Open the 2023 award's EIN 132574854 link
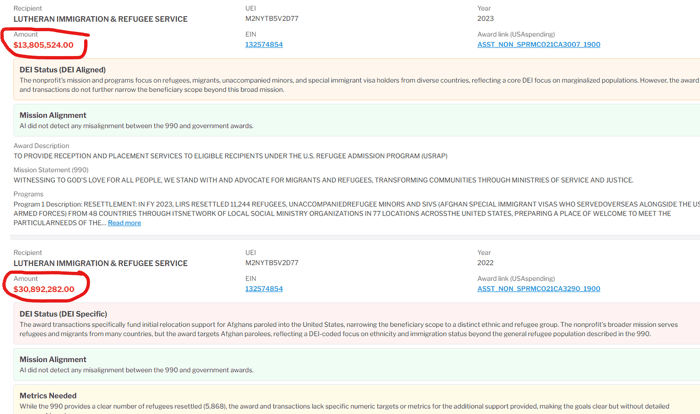Screen dimensions: 700x414 point(264,45)
